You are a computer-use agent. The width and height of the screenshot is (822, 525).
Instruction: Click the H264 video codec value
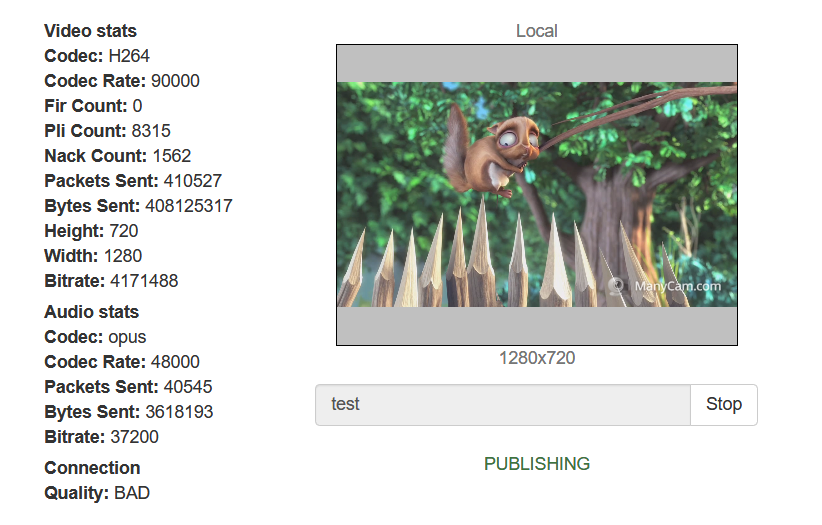pos(129,56)
